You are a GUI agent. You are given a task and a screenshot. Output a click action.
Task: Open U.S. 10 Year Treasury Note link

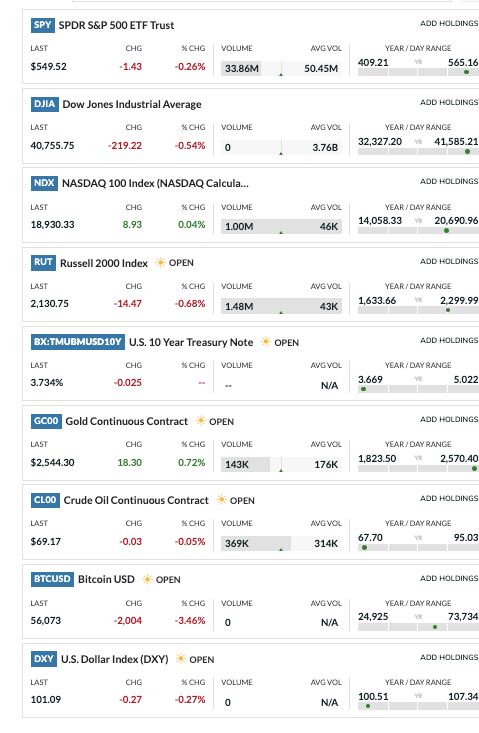pyautogui.click(x=191, y=342)
